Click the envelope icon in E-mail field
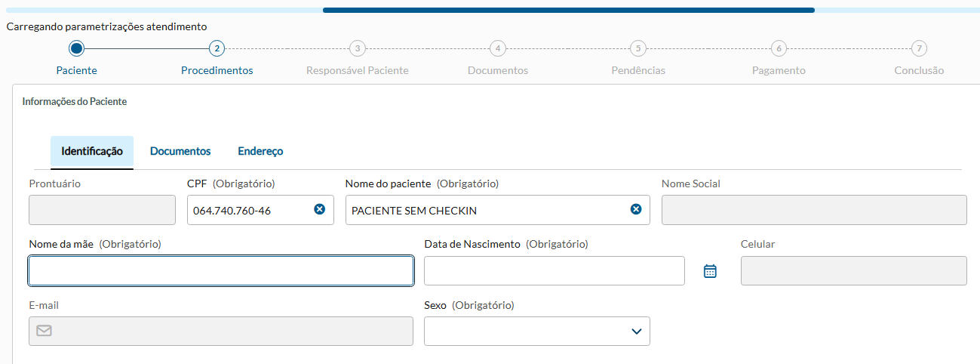 [45, 331]
